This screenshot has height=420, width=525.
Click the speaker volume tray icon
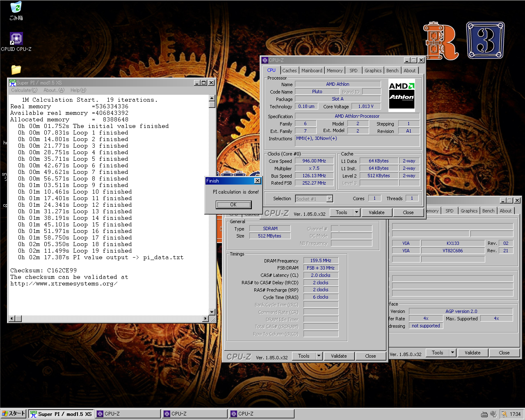pyautogui.click(x=493, y=414)
